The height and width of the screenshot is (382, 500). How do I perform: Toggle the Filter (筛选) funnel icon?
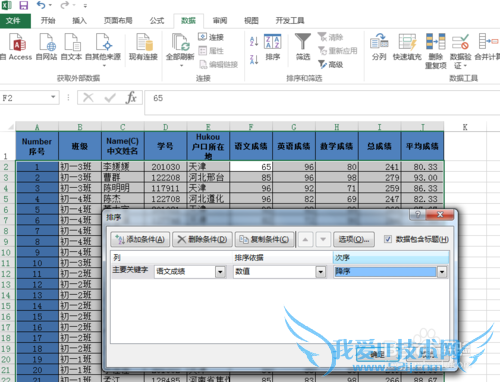[303, 47]
